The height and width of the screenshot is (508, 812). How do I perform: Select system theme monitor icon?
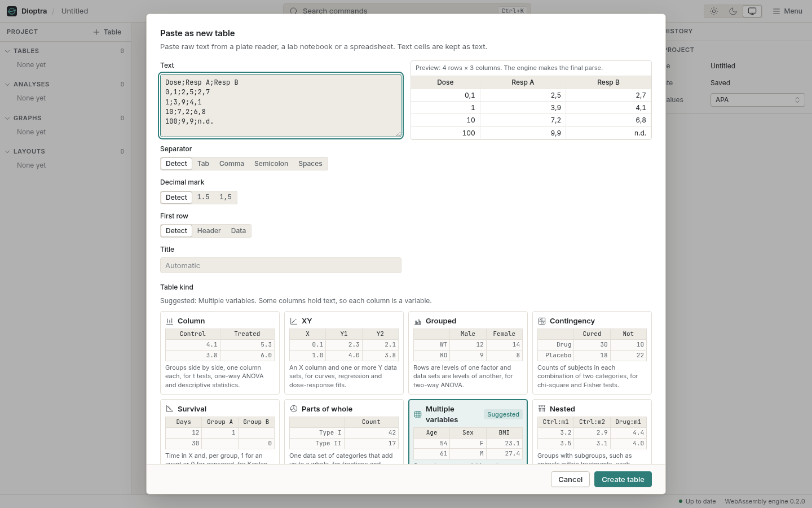tap(752, 11)
